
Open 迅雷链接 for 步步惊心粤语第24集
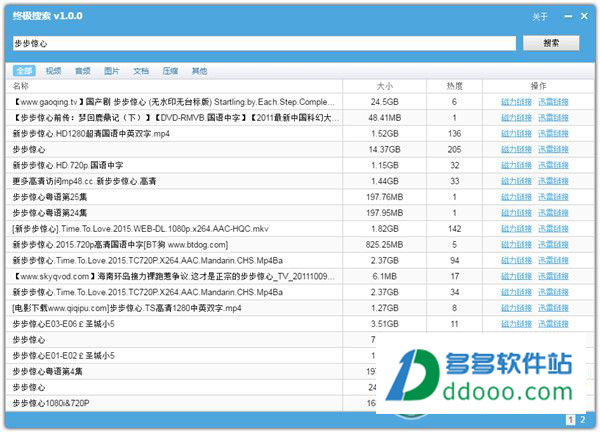(x=553, y=213)
